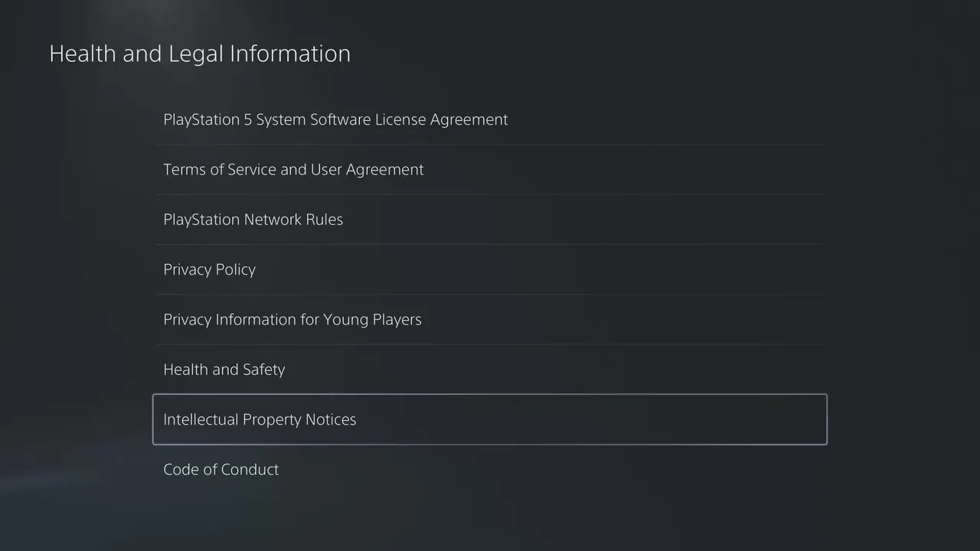Screen dimensions: 980x551
Task: View the Privacy Policy document
Action: pyautogui.click(x=490, y=269)
